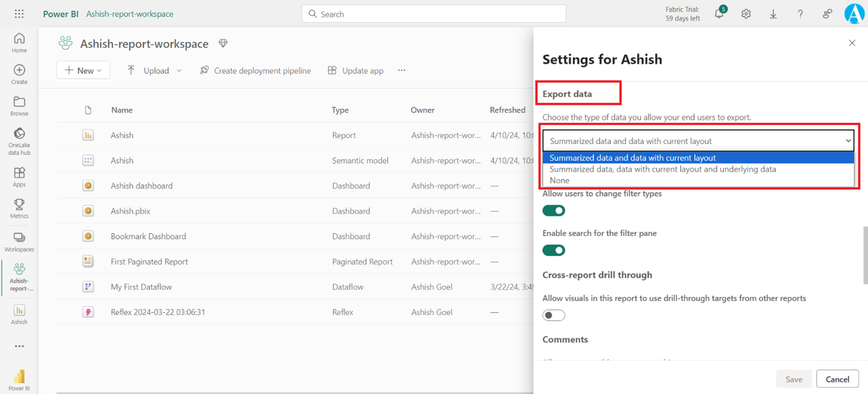The height and width of the screenshot is (394, 868).
Task: Open Workspaces pane in sidebar
Action: click(19, 242)
